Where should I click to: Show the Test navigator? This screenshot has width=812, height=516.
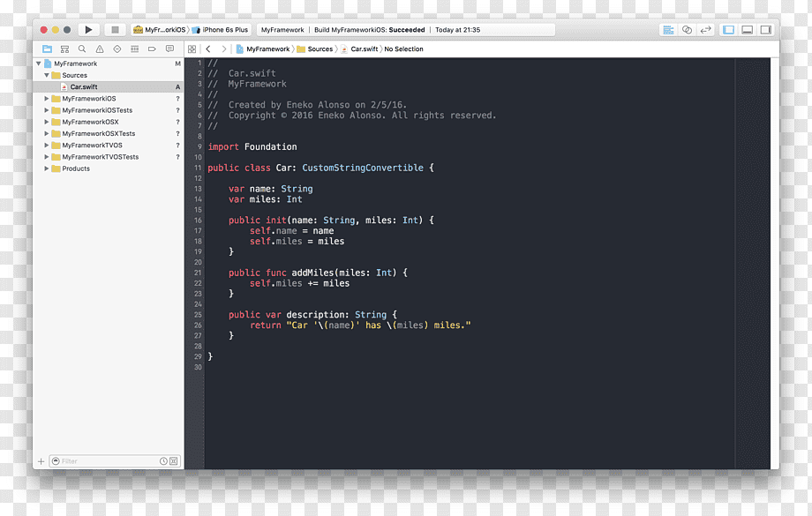coord(117,49)
